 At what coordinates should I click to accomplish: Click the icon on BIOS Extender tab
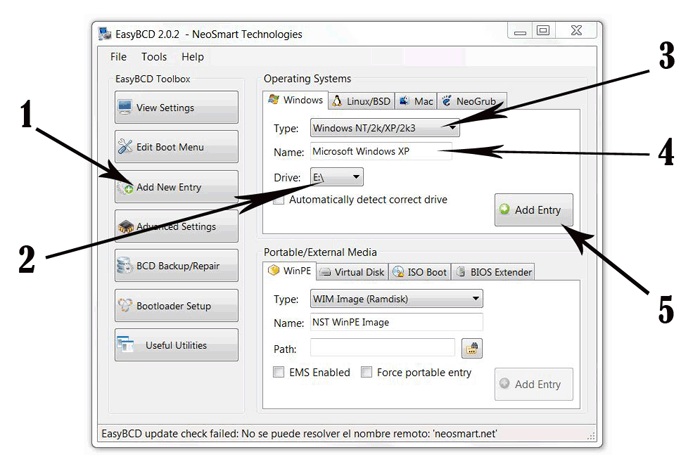pos(461,272)
